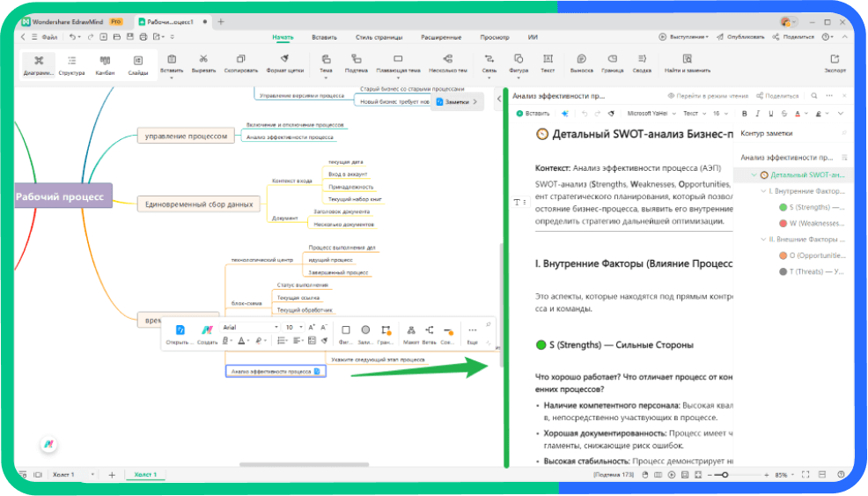Toggle bold in note editor

(x=745, y=114)
